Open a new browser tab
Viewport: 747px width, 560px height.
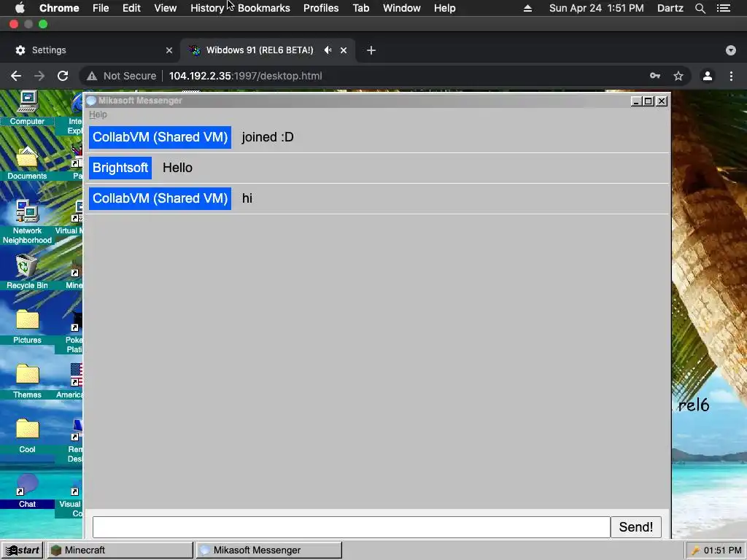[371, 50]
